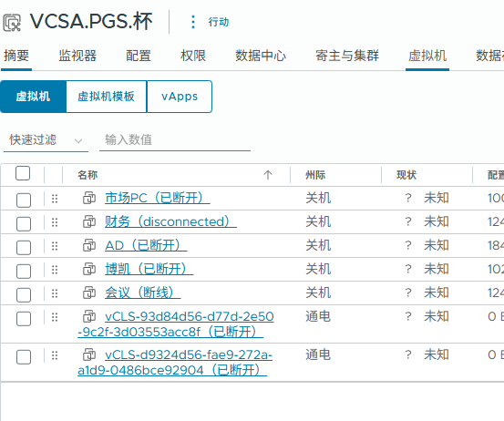The width and height of the screenshot is (504, 421).
Task: Click the drag handle of 会议 row
Action: [x=55, y=293]
